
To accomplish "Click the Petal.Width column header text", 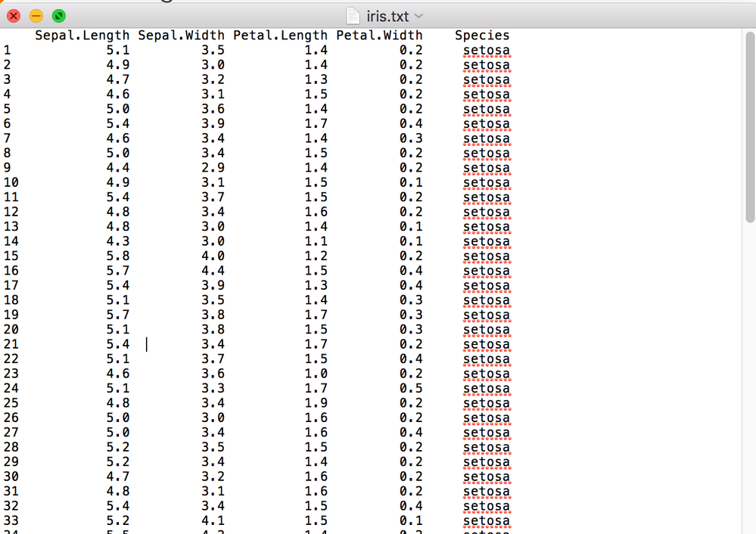I will [x=379, y=36].
